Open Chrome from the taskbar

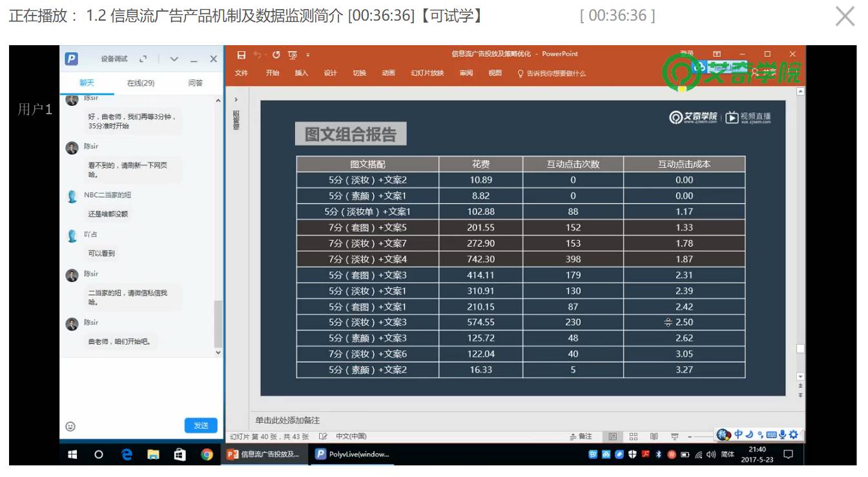pos(207,454)
